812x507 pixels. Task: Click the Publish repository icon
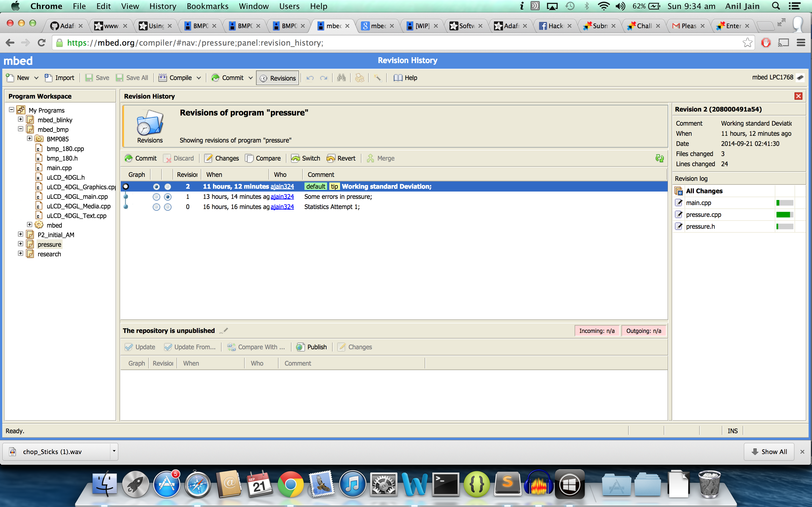(300, 347)
